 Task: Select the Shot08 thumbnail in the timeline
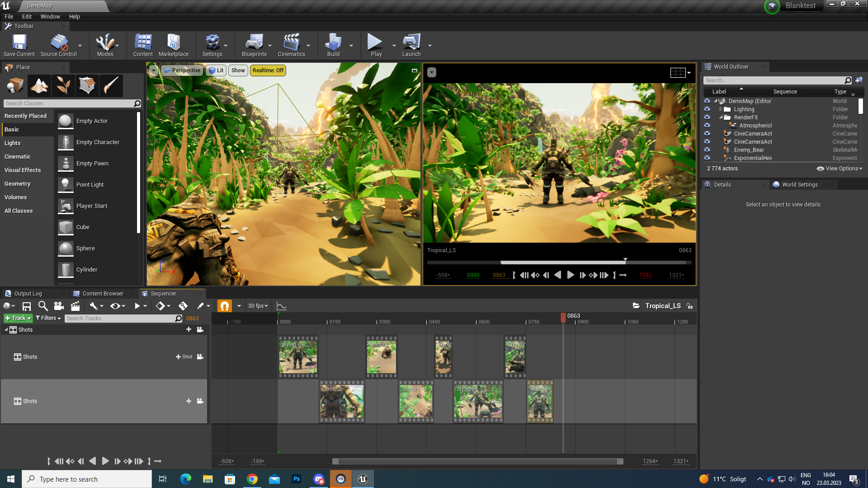[x=539, y=401]
